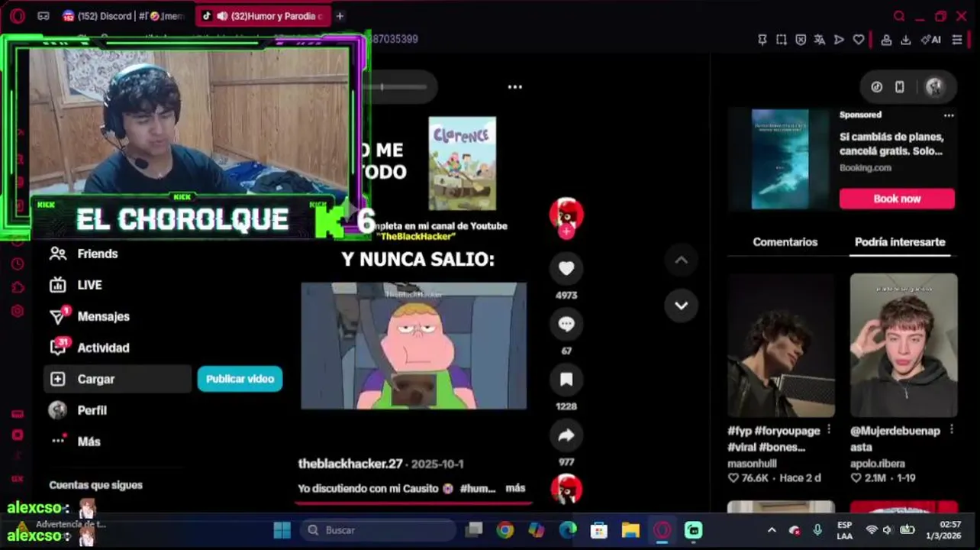Open the spinning sound disc below share
This screenshot has width=980, height=550.
coord(566,489)
